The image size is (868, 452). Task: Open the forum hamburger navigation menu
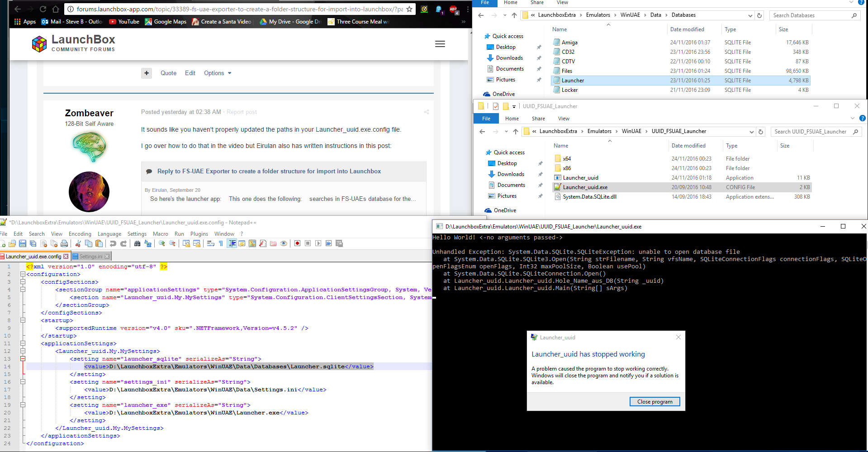(440, 44)
